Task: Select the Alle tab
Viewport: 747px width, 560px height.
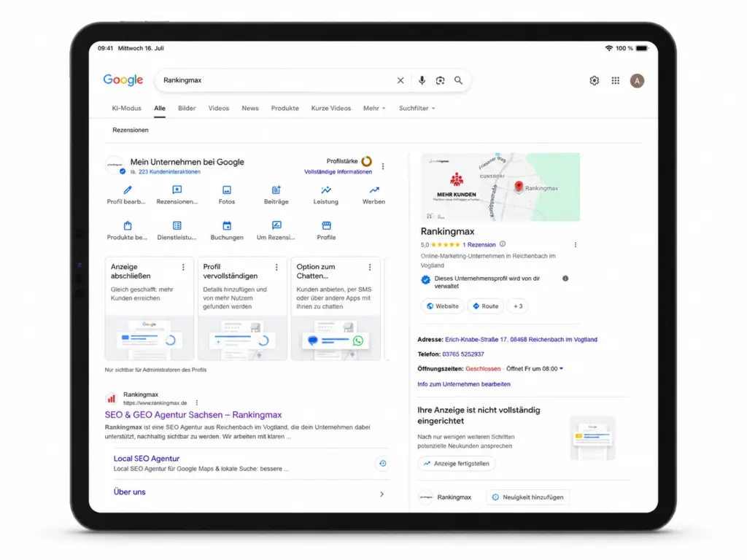Action: (160, 109)
